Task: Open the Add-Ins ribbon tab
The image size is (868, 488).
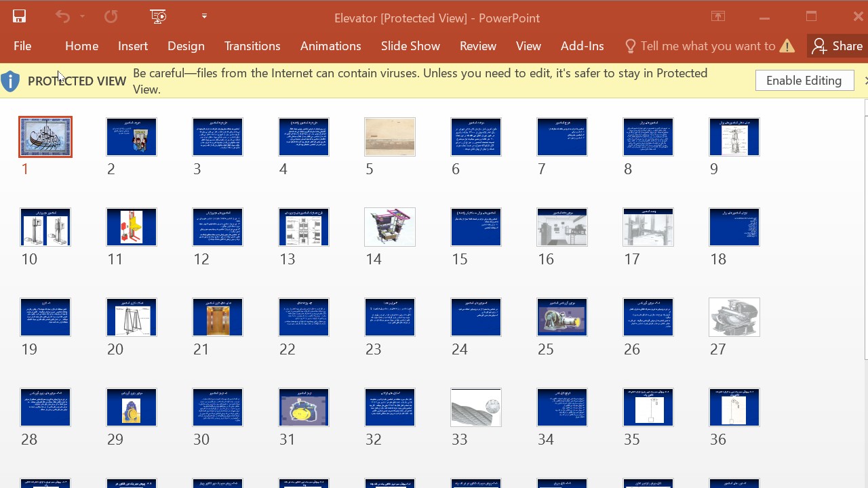Action: [x=582, y=46]
